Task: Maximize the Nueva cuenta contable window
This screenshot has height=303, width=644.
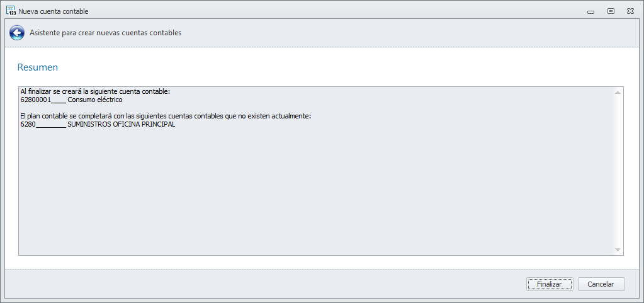Action: tap(610, 11)
